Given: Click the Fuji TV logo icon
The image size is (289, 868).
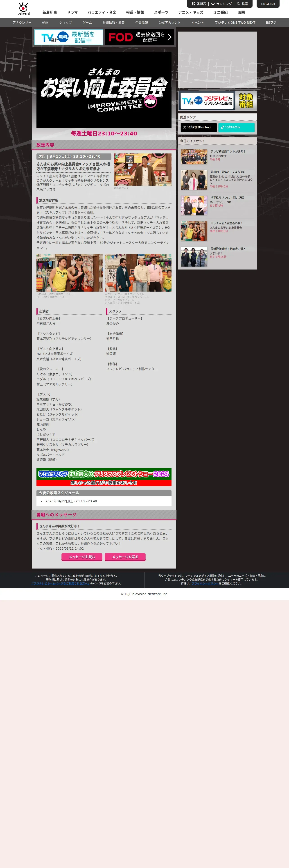Looking at the screenshot, I should click(24, 8).
